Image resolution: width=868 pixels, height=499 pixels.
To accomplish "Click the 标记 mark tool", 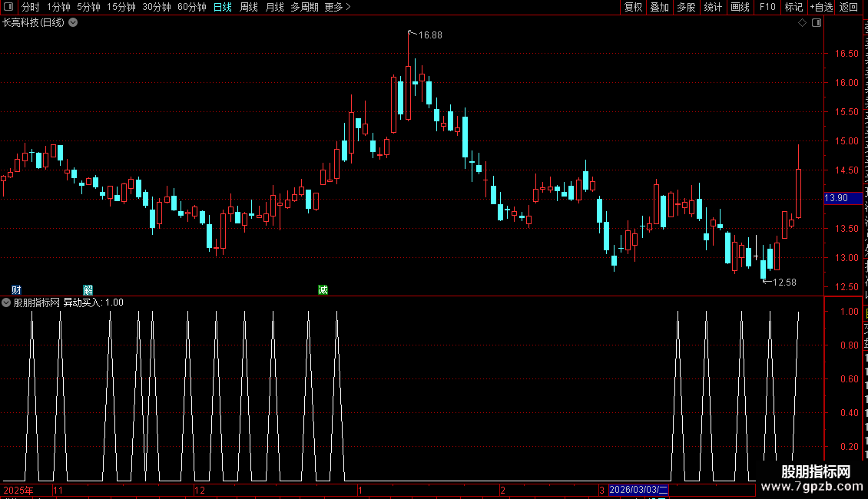I will coord(793,7).
